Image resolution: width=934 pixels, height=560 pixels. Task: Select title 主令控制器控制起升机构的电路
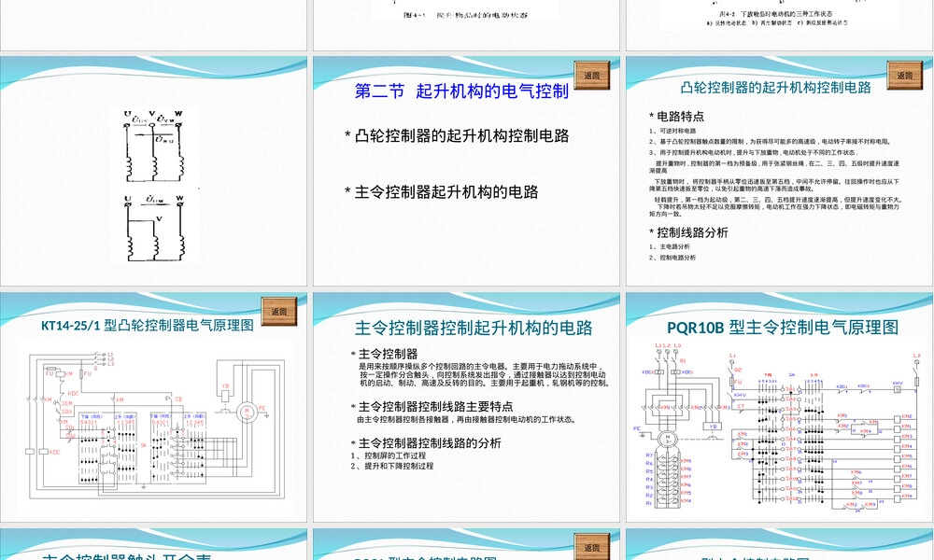coord(474,328)
